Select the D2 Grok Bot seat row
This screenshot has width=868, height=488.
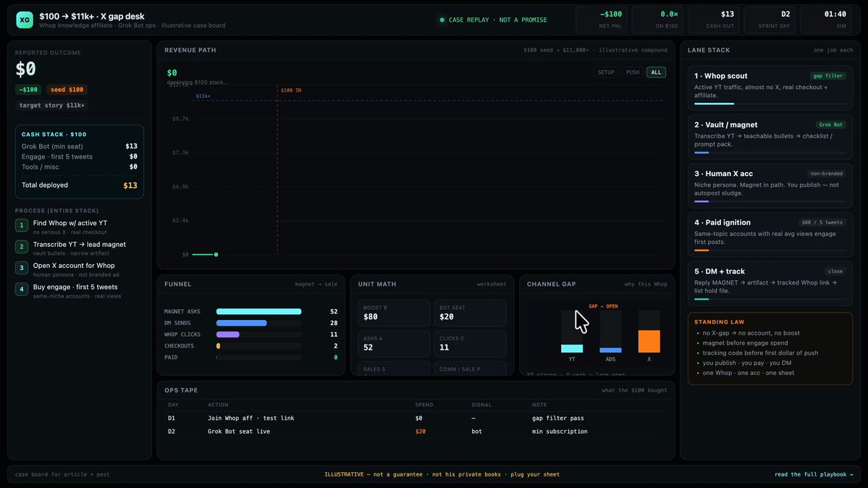coord(416,432)
